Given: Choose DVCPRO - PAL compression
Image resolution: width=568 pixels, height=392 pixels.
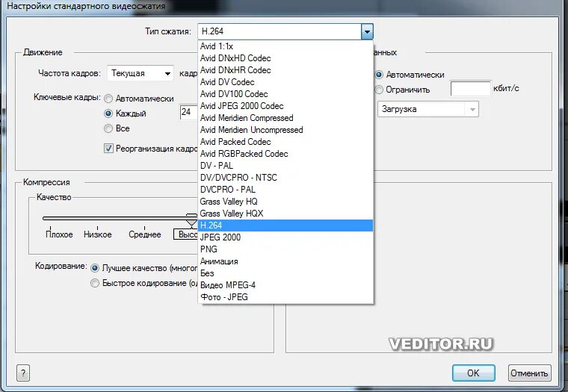Looking at the screenshot, I should (285, 190).
